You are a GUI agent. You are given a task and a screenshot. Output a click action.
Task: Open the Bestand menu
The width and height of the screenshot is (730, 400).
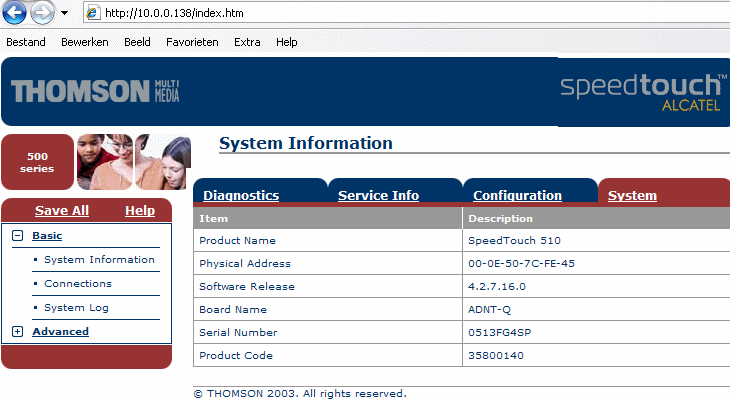(26, 42)
